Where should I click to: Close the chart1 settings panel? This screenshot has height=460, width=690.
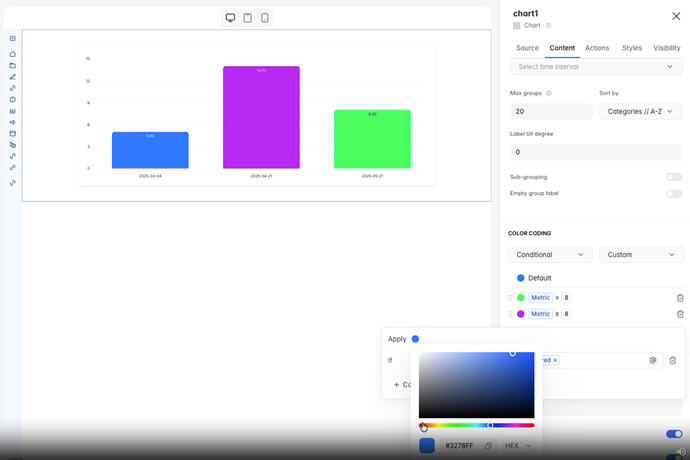click(676, 16)
